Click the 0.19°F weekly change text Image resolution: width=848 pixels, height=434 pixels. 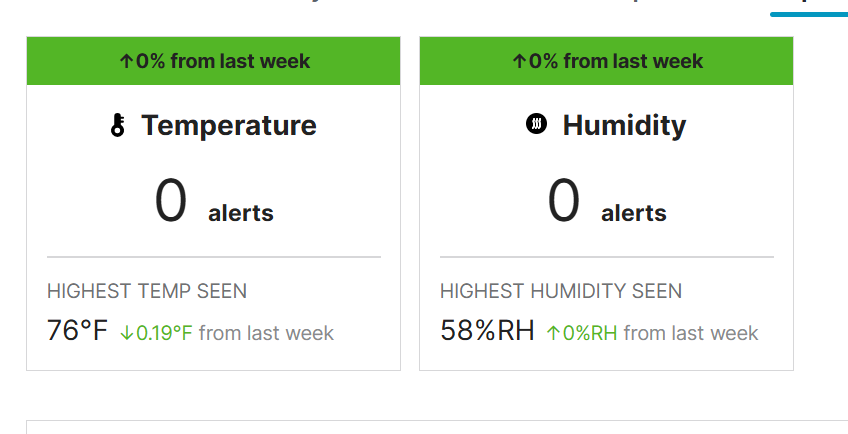pyautogui.click(x=164, y=333)
